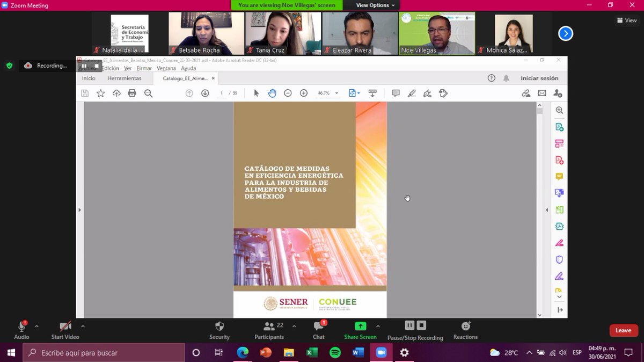Open the scrolling mode keyboard icon
Screen dimensions: 644x362
372,93
